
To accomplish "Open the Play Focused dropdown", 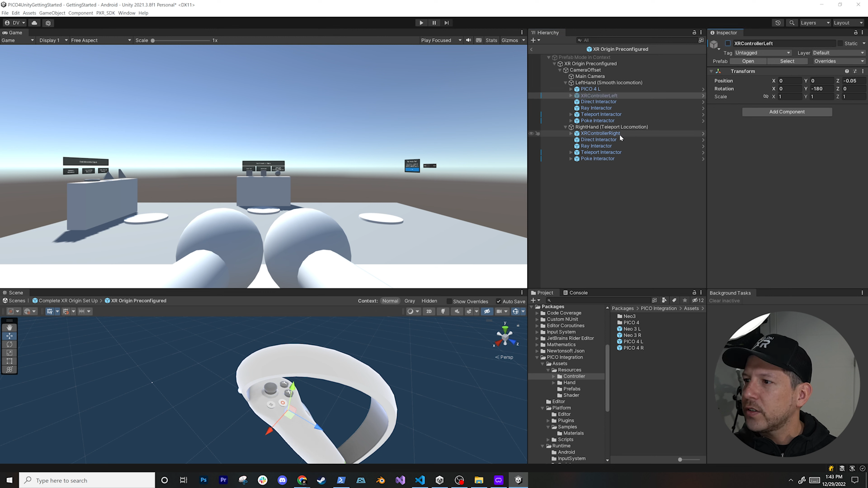I will [441, 40].
